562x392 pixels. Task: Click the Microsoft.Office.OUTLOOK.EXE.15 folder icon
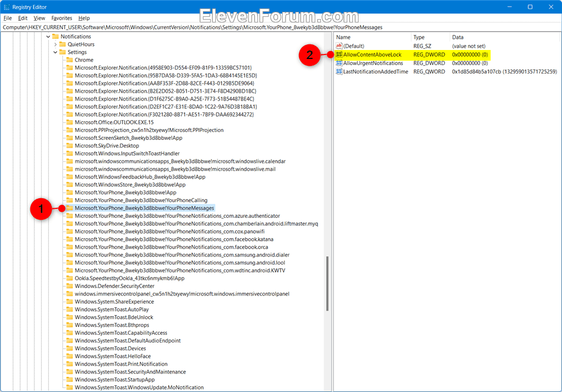[70, 122]
